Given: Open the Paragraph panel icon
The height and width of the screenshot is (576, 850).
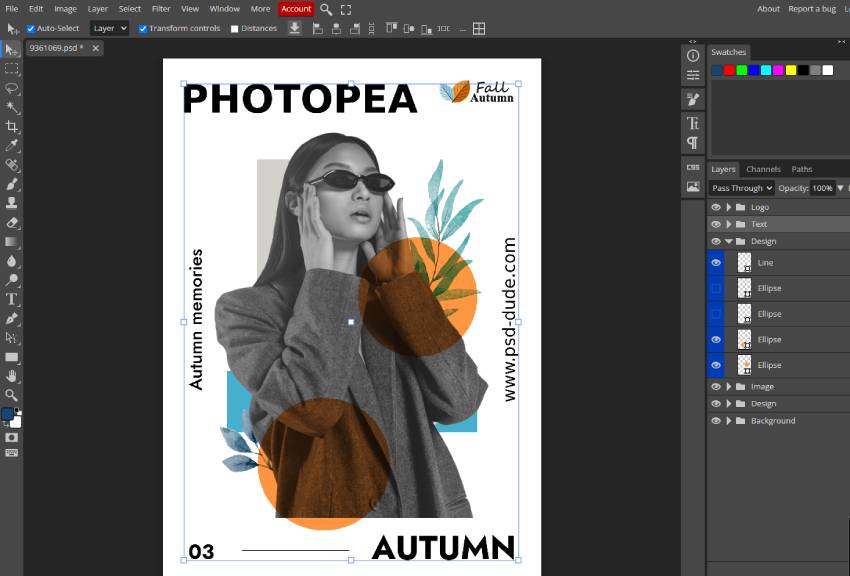Looking at the screenshot, I should (693, 143).
